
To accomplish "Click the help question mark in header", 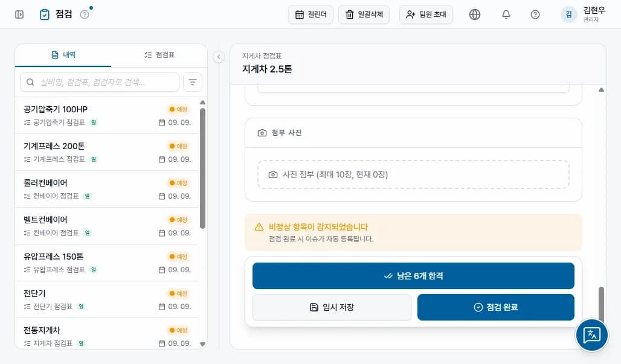I will tap(535, 14).
